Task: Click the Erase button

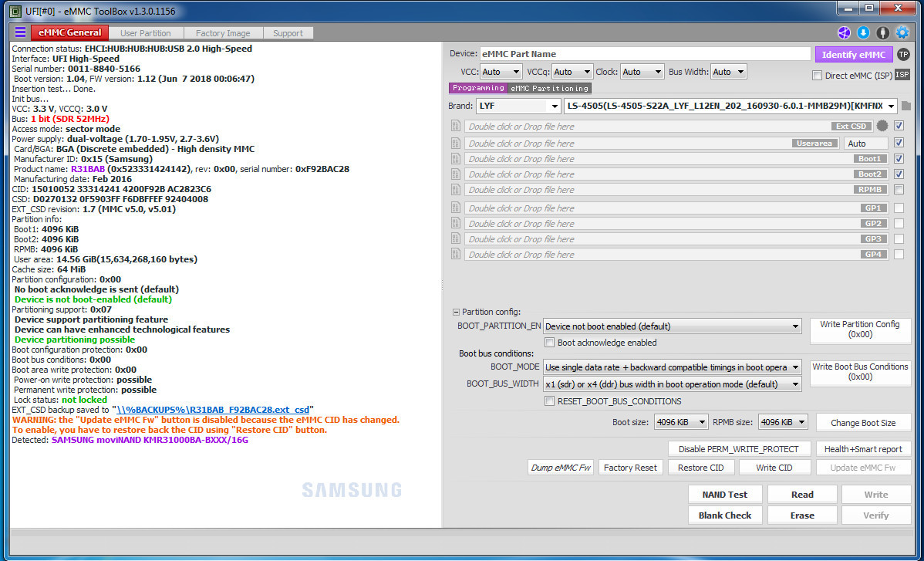Action: 801,515
